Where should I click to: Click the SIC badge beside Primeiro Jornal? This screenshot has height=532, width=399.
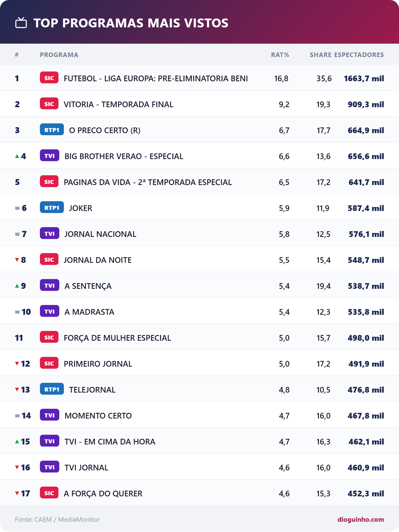(49, 363)
